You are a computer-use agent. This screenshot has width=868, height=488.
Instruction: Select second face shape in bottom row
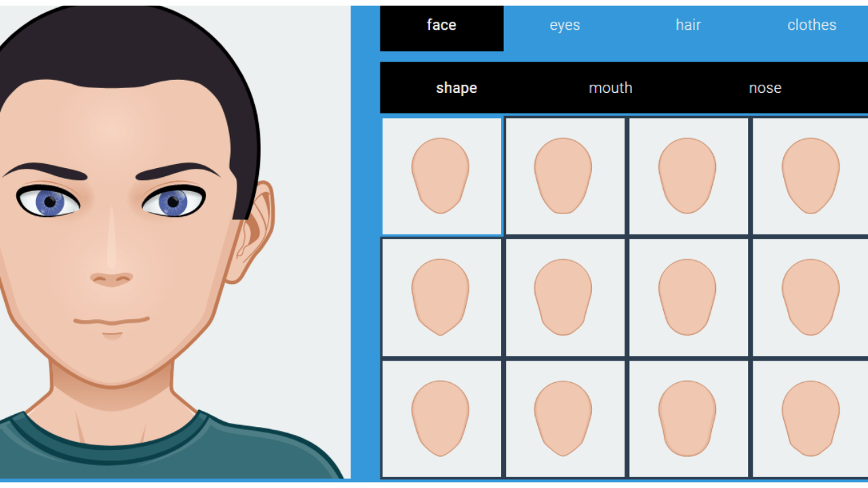tap(564, 418)
